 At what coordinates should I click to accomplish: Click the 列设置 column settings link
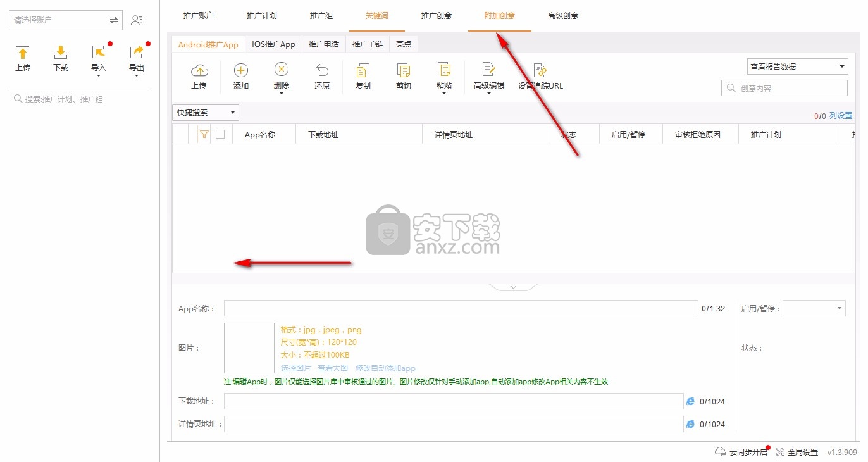841,116
